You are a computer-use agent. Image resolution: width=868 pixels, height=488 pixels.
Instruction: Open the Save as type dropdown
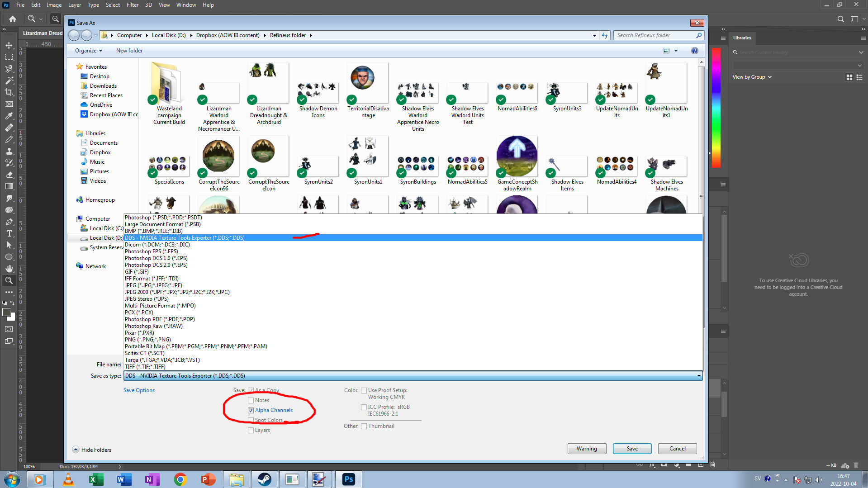tap(413, 376)
